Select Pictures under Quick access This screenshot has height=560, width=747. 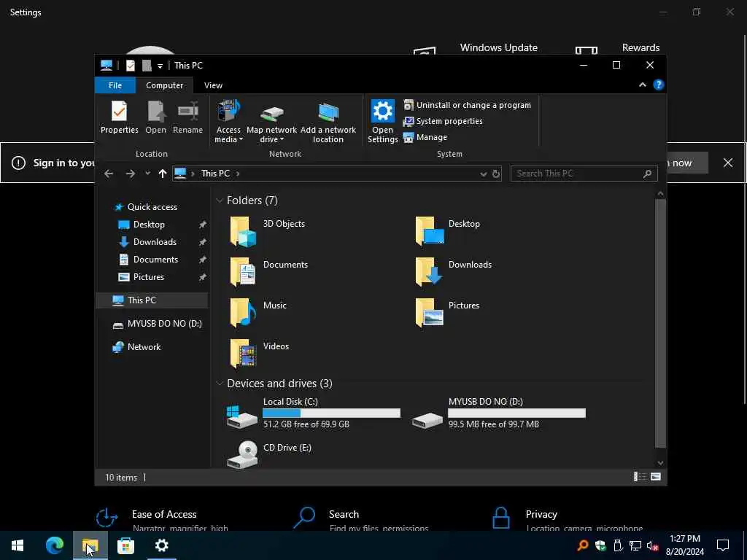point(148,277)
